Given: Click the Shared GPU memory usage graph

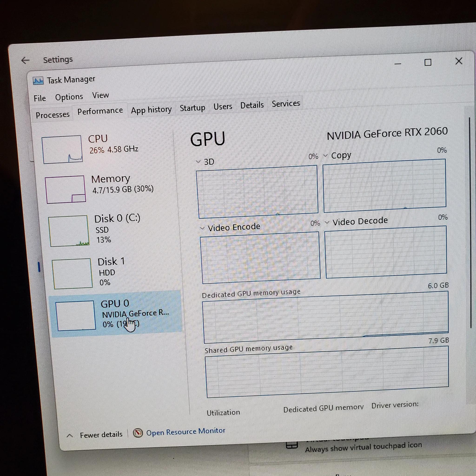Looking at the screenshot, I should [x=327, y=372].
